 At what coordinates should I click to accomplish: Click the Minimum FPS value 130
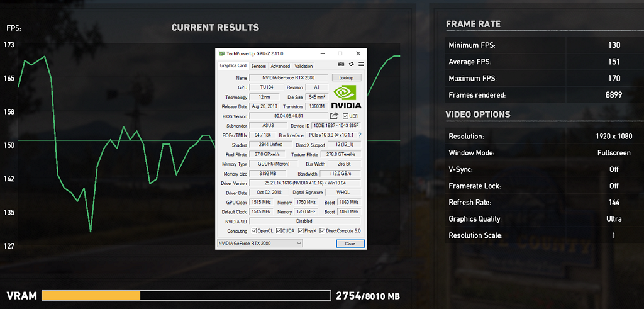pyautogui.click(x=614, y=45)
